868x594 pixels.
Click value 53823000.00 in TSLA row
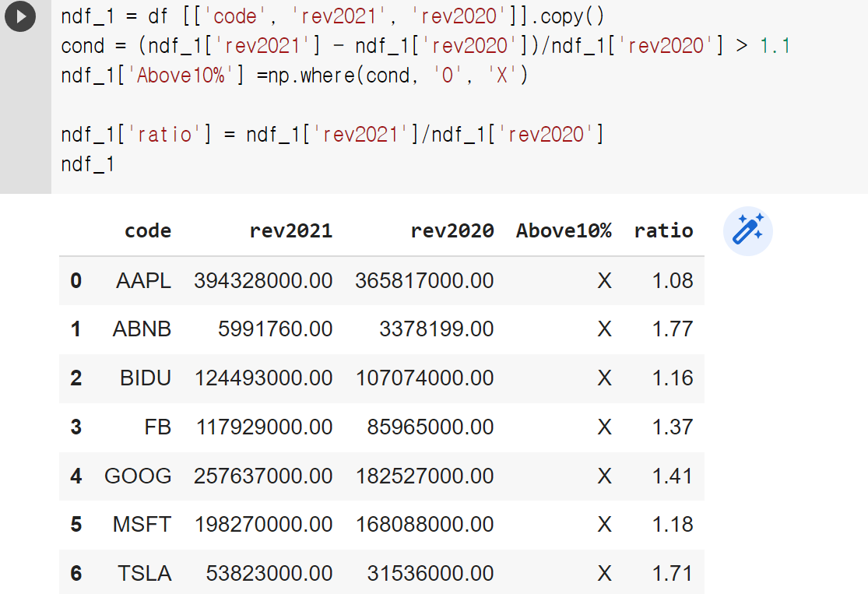point(269,574)
